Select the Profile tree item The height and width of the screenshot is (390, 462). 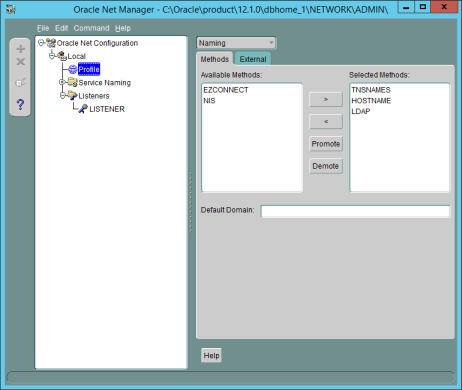click(x=89, y=69)
